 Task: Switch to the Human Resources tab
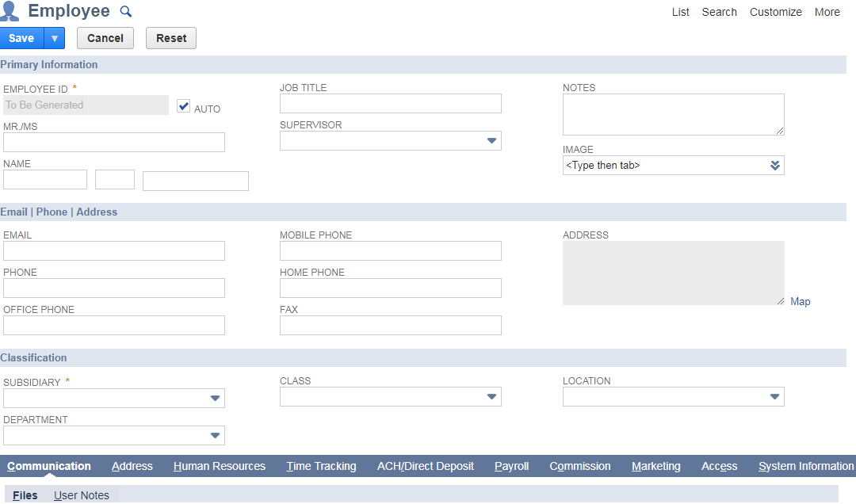tap(220, 466)
